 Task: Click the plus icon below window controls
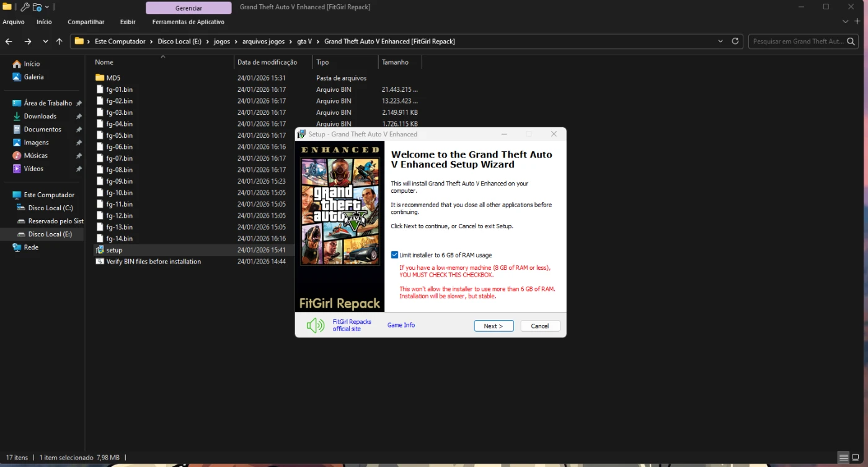857,22
